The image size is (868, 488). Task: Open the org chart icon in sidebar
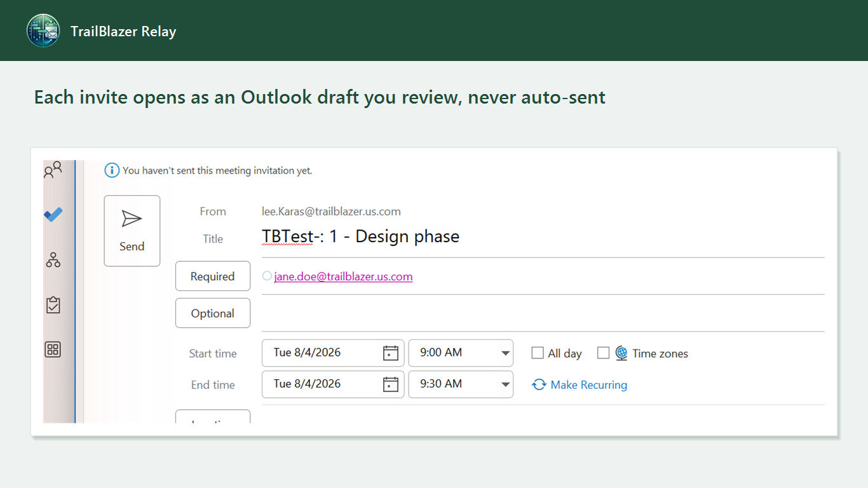53,259
